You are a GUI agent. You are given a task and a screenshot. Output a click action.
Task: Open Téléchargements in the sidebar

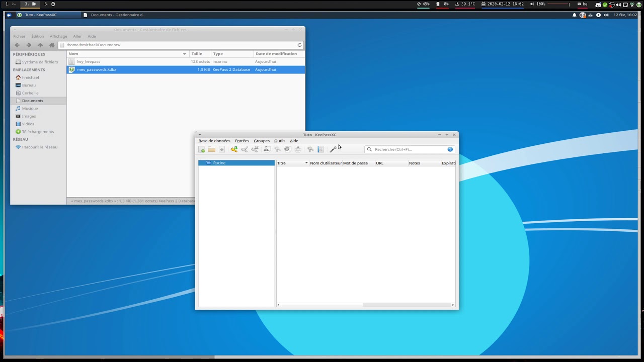point(38,132)
